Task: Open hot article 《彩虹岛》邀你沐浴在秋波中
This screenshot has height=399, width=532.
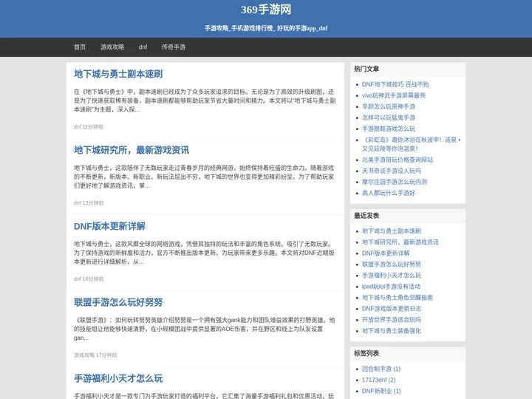Action: (411, 144)
